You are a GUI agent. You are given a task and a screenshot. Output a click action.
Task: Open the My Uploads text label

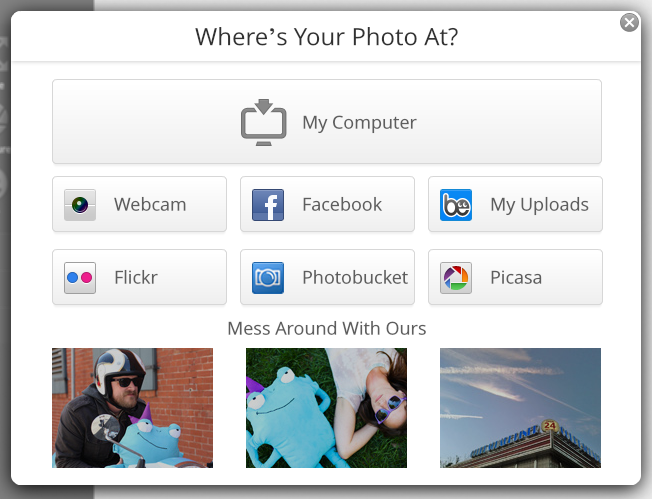tap(539, 205)
